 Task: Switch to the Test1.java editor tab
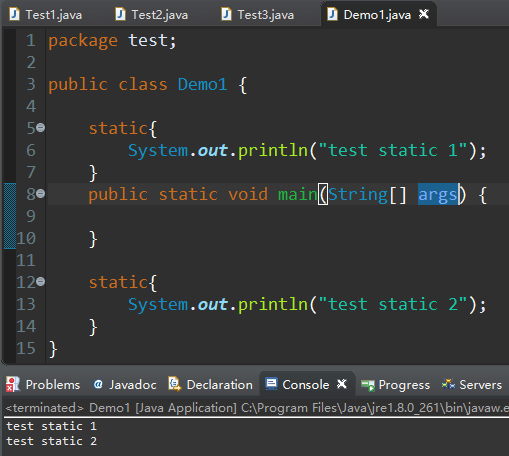pos(46,15)
